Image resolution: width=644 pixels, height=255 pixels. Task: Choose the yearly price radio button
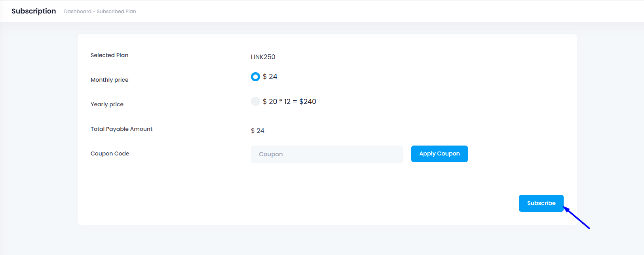tap(255, 102)
